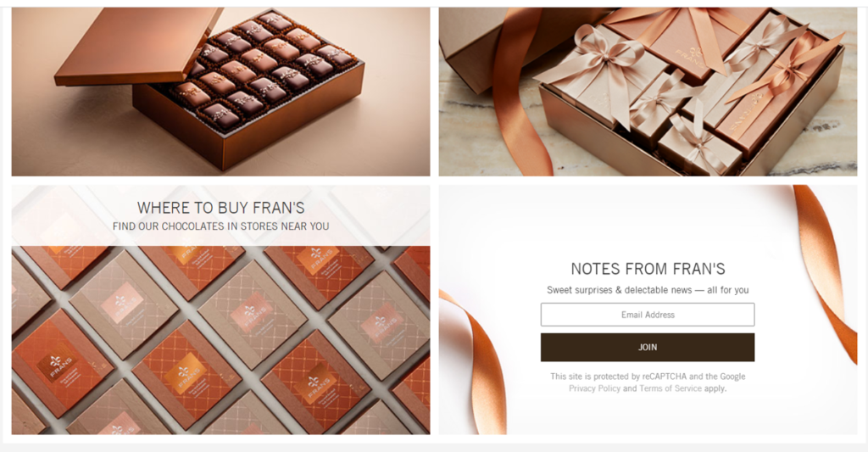Click the WHERE TO BUY FRAN'S heading
The width and height of the screenshot is (868, 452).
click(221, 208)
